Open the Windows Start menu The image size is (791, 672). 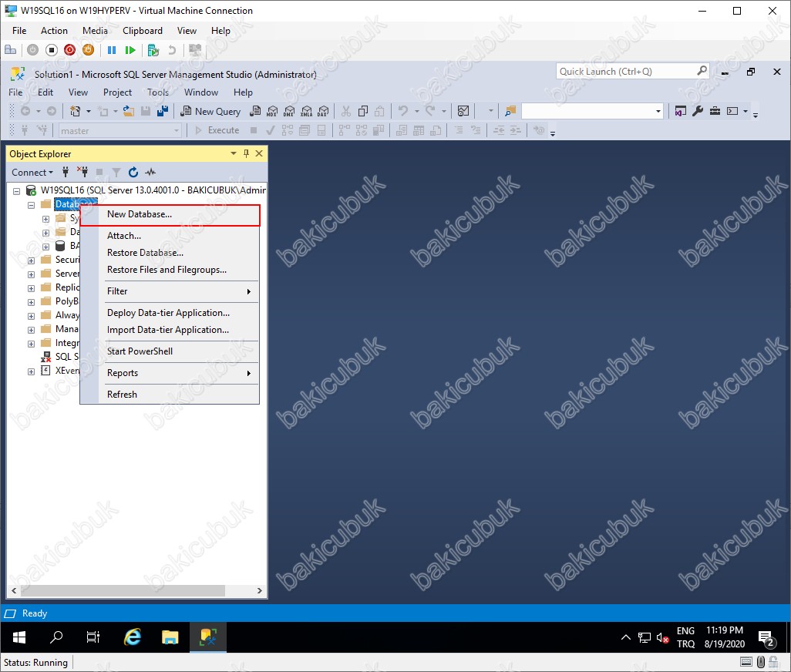click(x=19, y=637)
